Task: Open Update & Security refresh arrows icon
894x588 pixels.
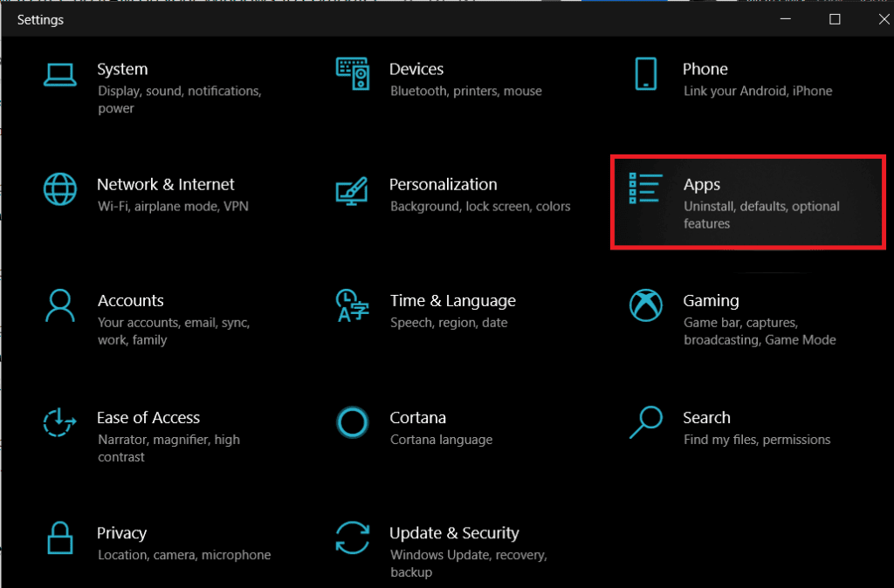Action: point(353,538)
